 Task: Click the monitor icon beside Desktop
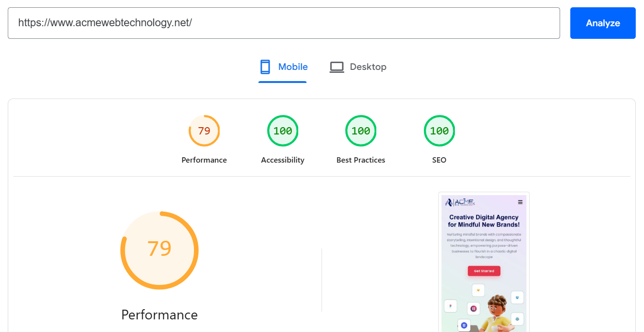(x=337, y=66)
